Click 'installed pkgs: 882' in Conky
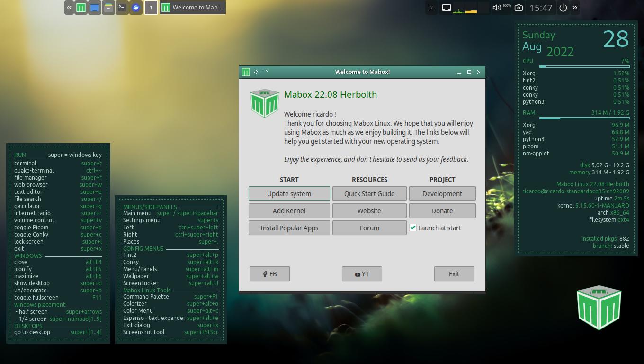The height and width of the screenshot is (364, 644). click(605, 239)
